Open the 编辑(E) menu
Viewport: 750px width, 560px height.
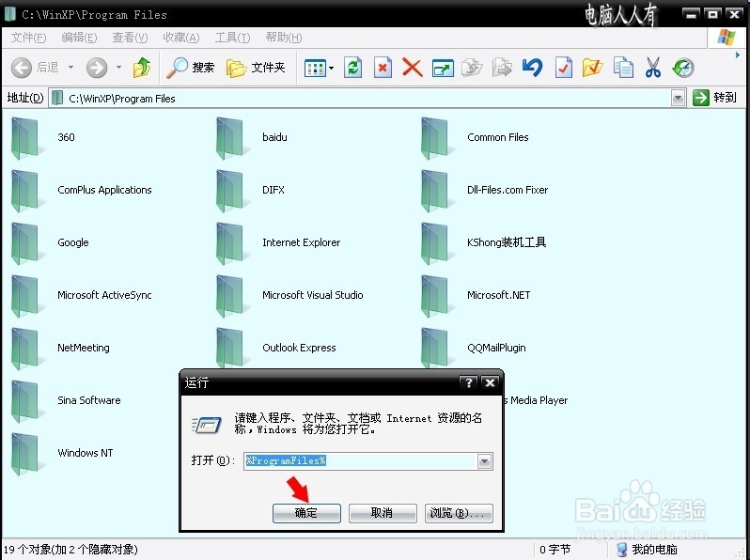[x=79, y=38]
